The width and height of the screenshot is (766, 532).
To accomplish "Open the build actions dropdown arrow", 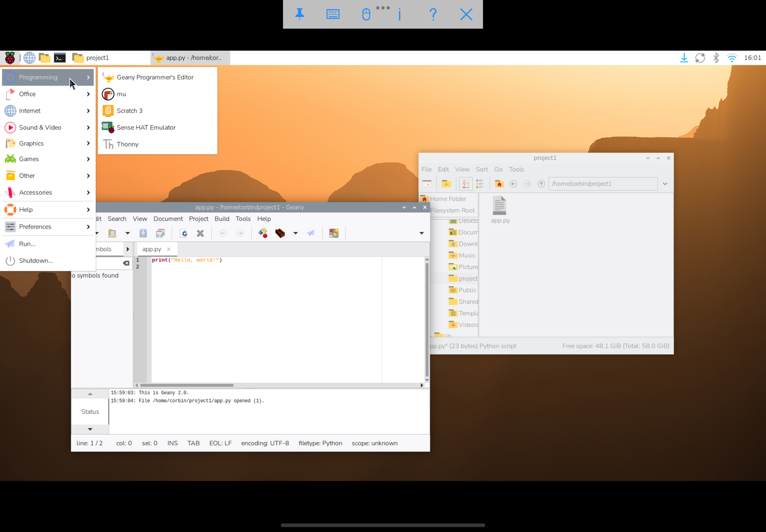I will [295, 233].
